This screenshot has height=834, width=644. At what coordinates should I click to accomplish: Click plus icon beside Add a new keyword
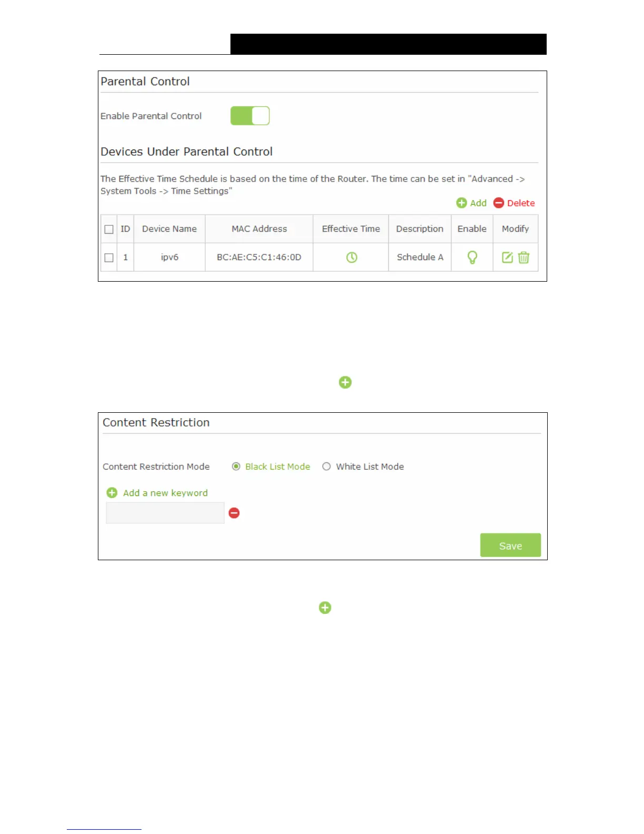112,493
